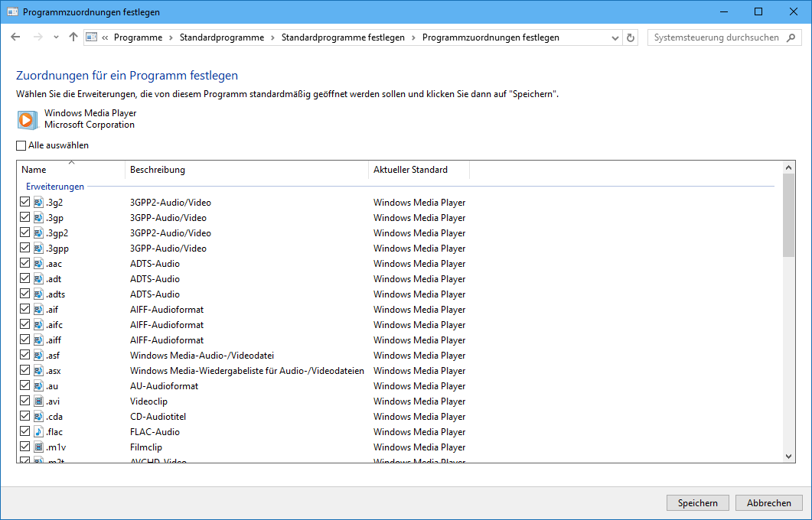This screenshot has height=520, width=812.
Task: Tick the 'Alle auswählen' checkbox
Action: click(x=21, y=146)
